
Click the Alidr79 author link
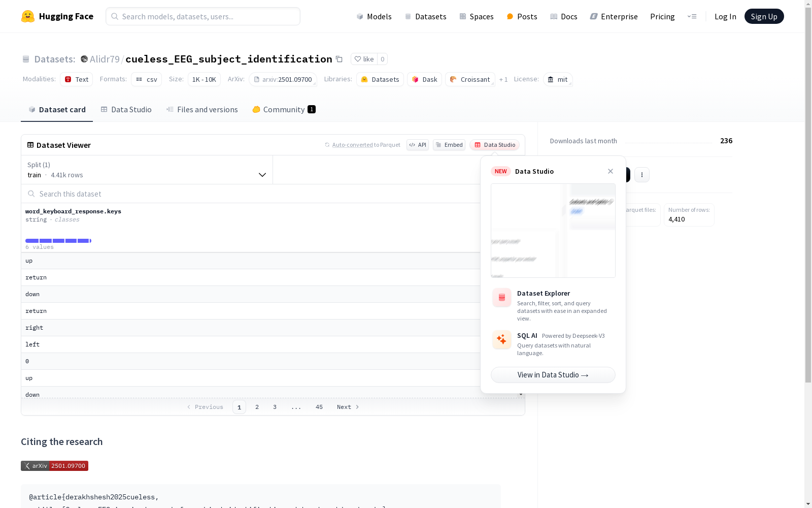point(105,59)
